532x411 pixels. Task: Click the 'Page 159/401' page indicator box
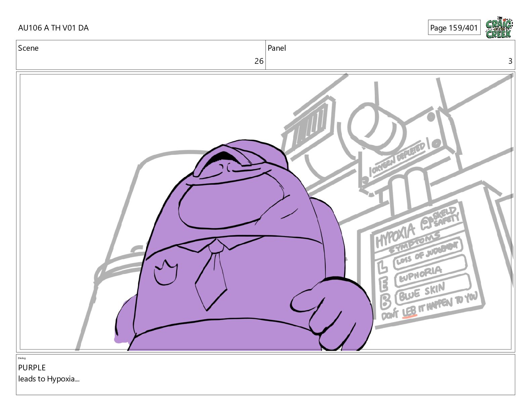coord(454,28)
